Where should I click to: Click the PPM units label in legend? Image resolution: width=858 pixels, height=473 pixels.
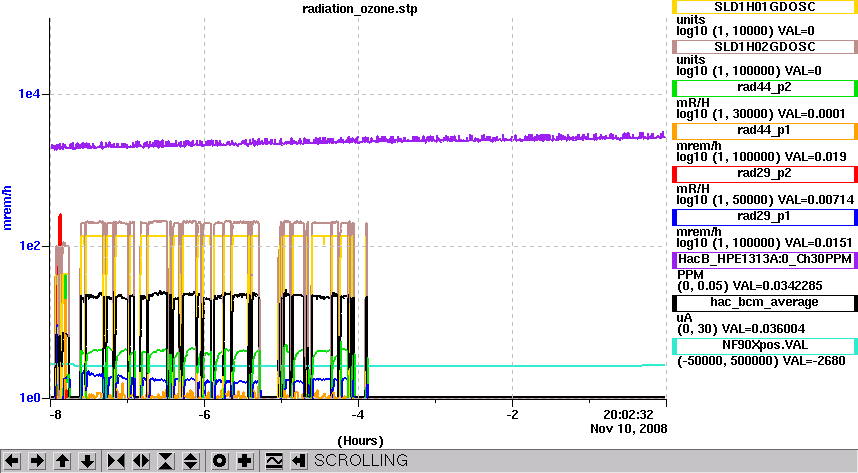tap(690, 274)
